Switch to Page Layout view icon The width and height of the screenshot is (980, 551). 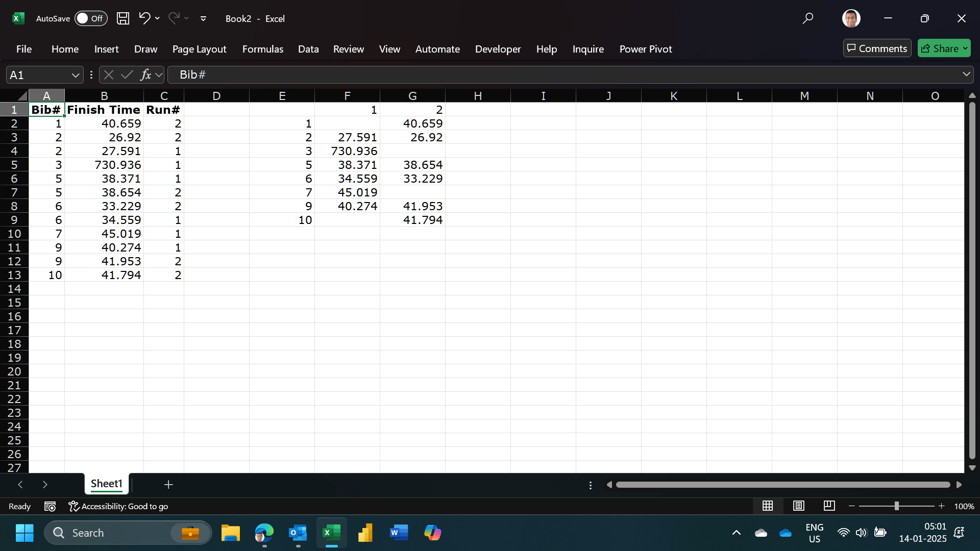click(799, 506)
